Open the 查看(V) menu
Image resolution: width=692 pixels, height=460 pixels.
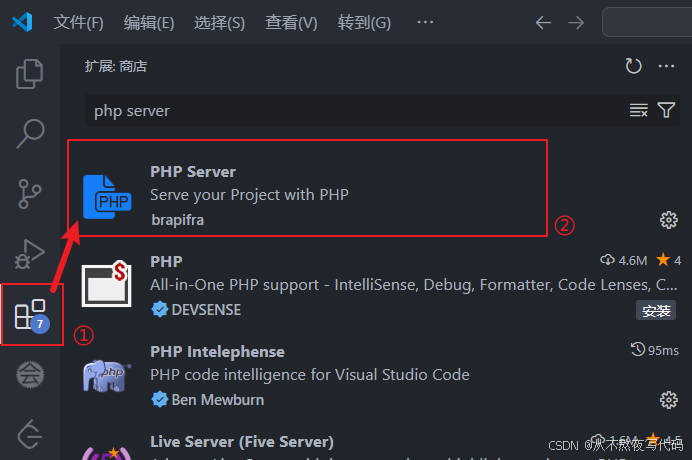click(291, 22)
